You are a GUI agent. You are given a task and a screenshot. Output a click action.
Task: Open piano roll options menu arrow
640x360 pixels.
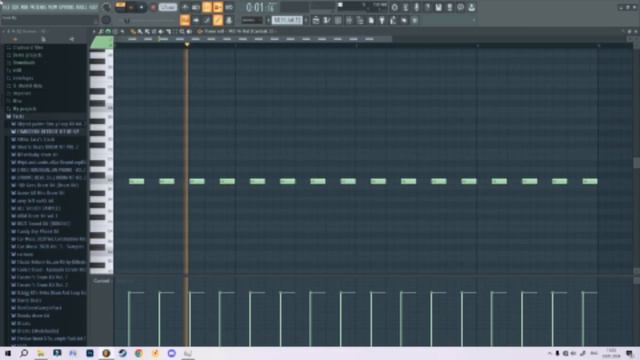pyautogui.click(x=94, y=31)
